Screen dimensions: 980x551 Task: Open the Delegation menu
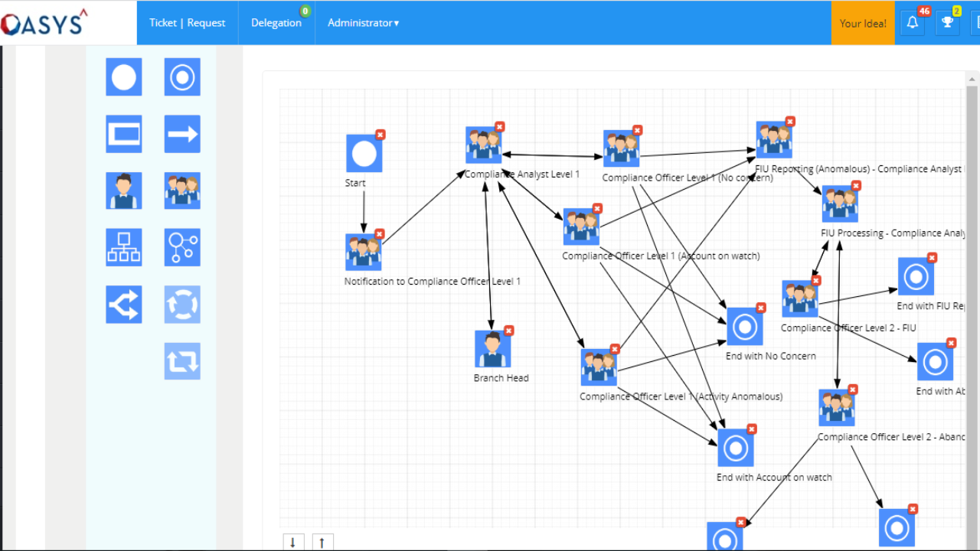click(x=276, y=22)
